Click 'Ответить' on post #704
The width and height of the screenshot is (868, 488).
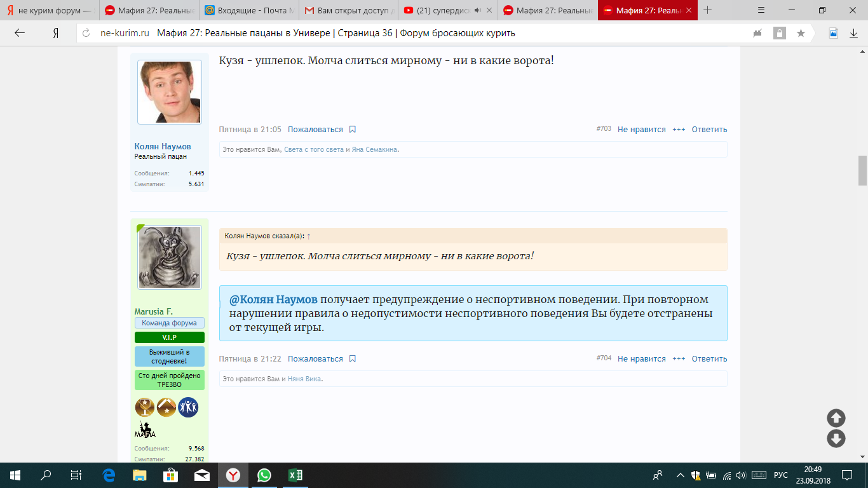(709, 359)
